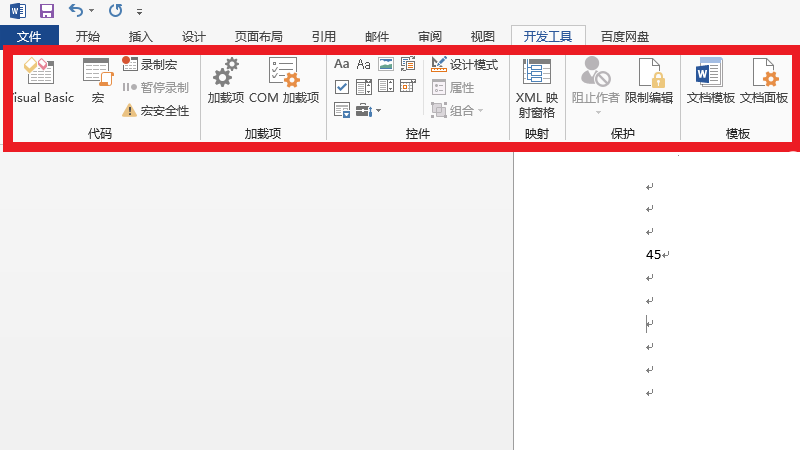The height and width of the screenshot is (450, 800).
Task: Switch to the 页面布局 tab
Action: click(x=259, y=37)
